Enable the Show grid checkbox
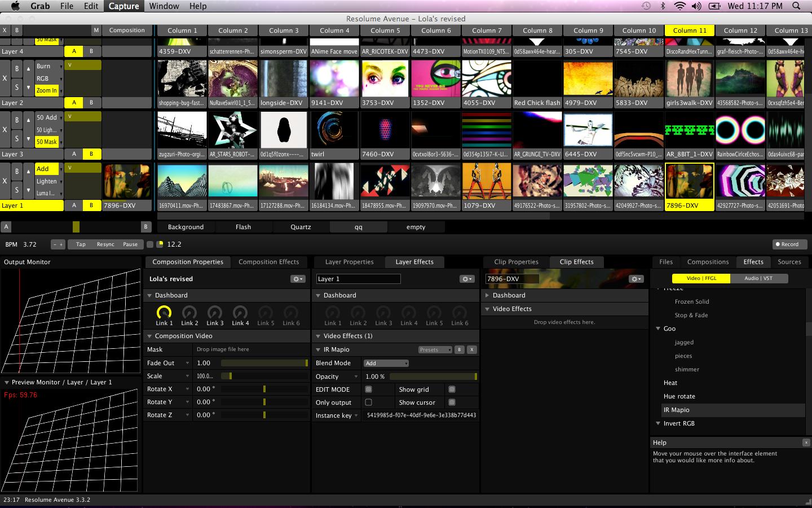The height and width of the screenshot is (508, 812). pyautogui.click(x=452, y=389)
